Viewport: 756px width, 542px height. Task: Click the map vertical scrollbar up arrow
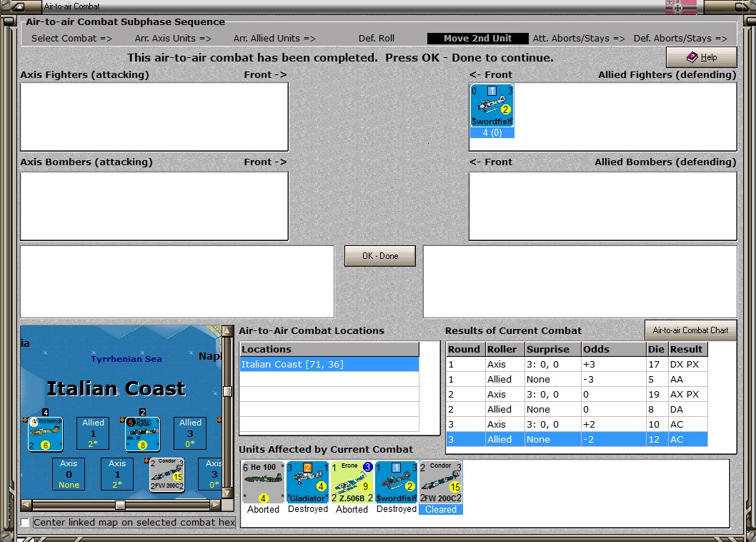pyautogui.click(x=227, y=331)
